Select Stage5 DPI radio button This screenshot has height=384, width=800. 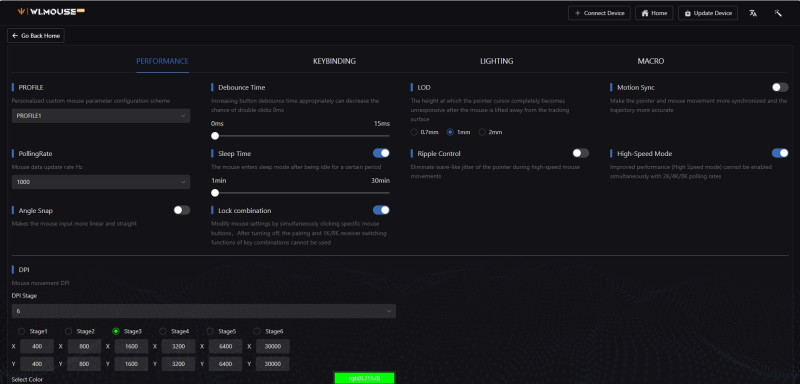tap(210, 331)
